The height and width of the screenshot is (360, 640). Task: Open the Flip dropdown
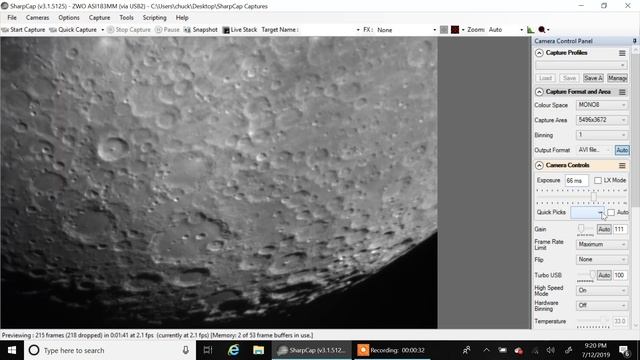pyautogui.click(x=602, y=259)
